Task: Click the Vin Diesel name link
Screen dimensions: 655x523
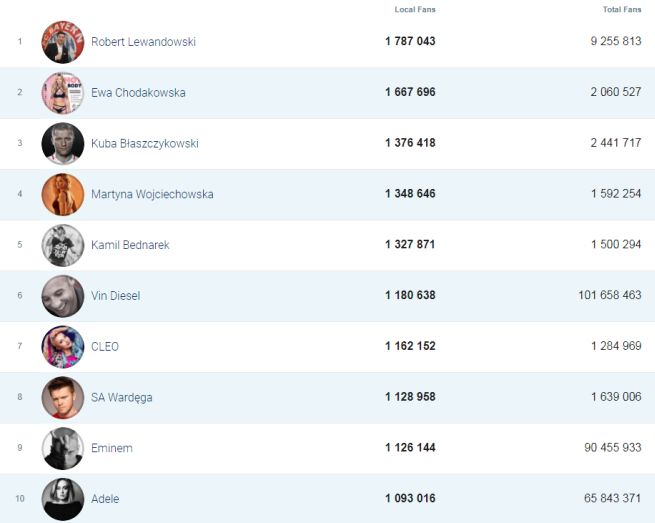Action: tap(115, 296)
